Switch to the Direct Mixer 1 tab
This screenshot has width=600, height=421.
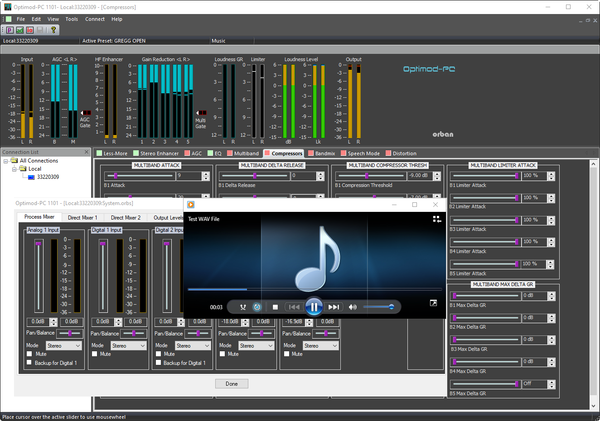click(x=82, y=216)
